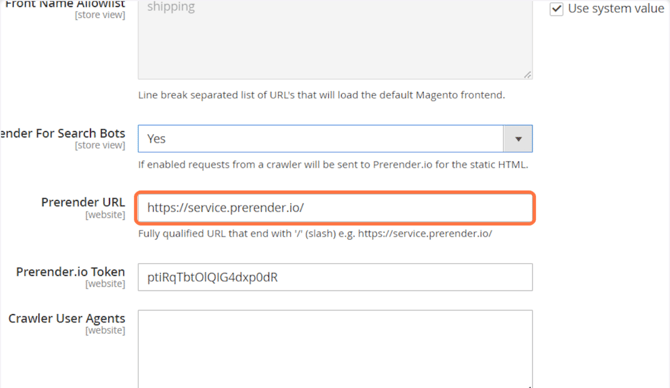The width and height of the screenshot is (670, 388).
Task: Click the crawler requests help note
Action: tap(333, 165)
